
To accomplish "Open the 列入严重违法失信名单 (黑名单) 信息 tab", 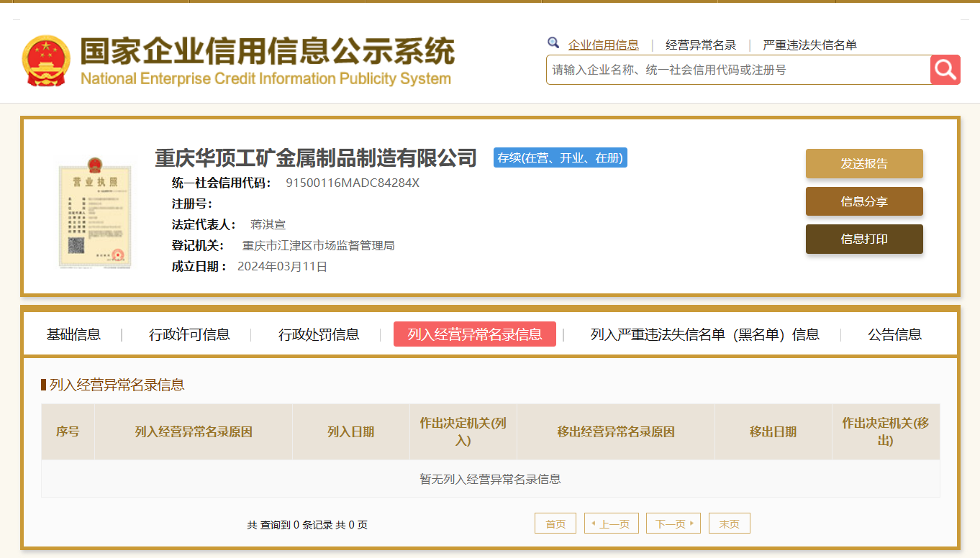I will [704, 334].
